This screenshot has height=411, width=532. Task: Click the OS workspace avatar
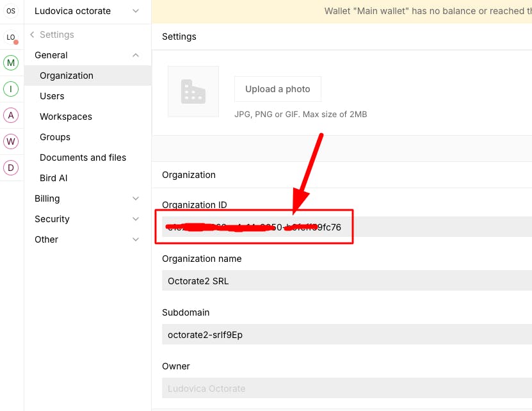[x=11, y=11]
